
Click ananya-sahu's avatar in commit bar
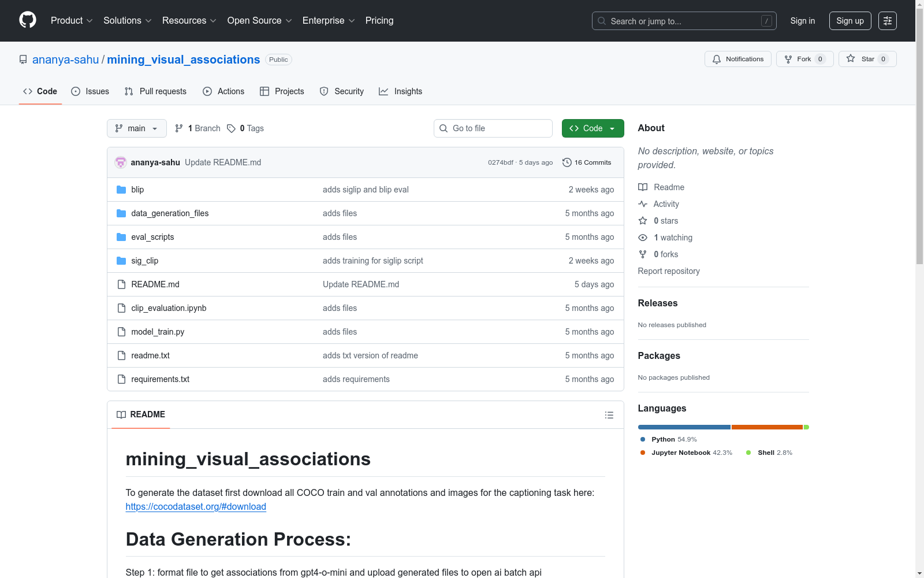[121, 162]
